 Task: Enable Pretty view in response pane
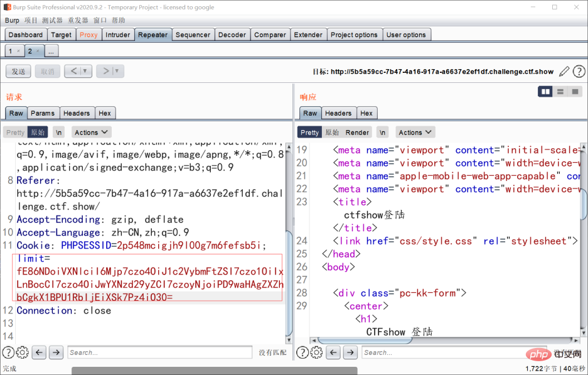[x=309, y=133]
